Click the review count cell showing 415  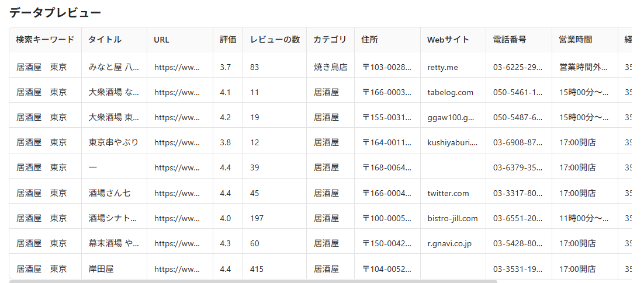pyautogui.click(x=257, y=269)
